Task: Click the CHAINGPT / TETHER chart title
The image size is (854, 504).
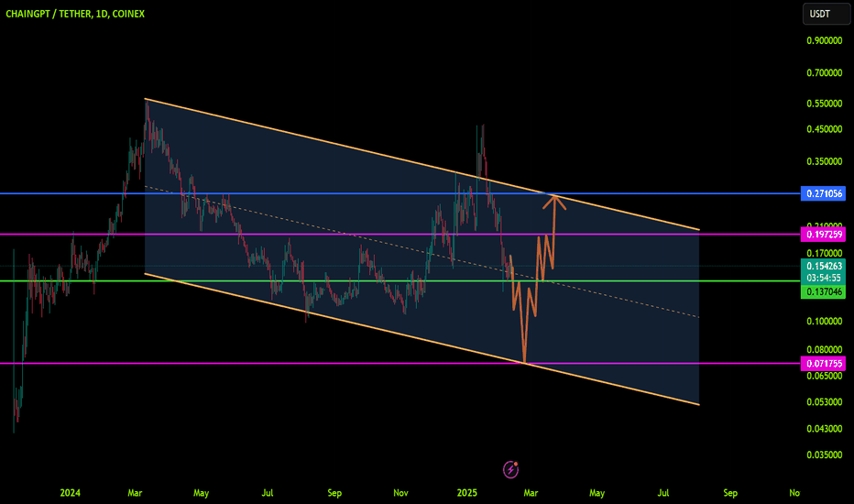Action: (75, 14)
